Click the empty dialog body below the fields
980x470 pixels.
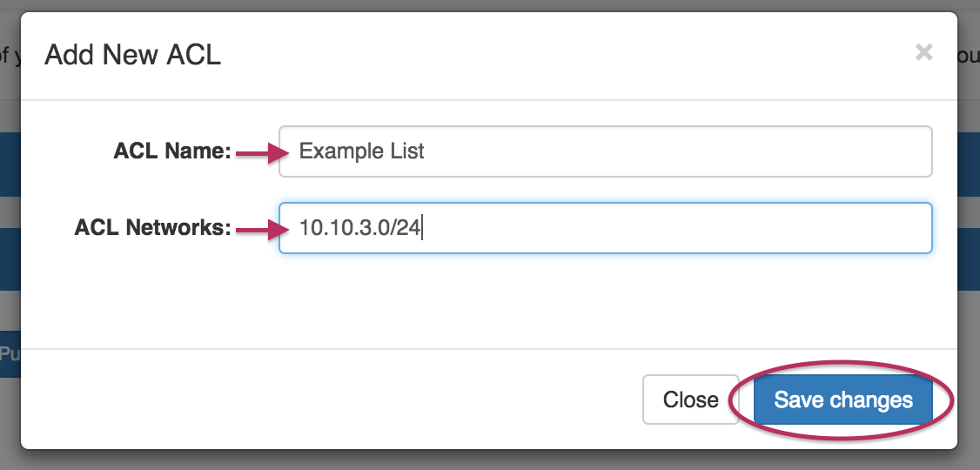pos(489,300)
